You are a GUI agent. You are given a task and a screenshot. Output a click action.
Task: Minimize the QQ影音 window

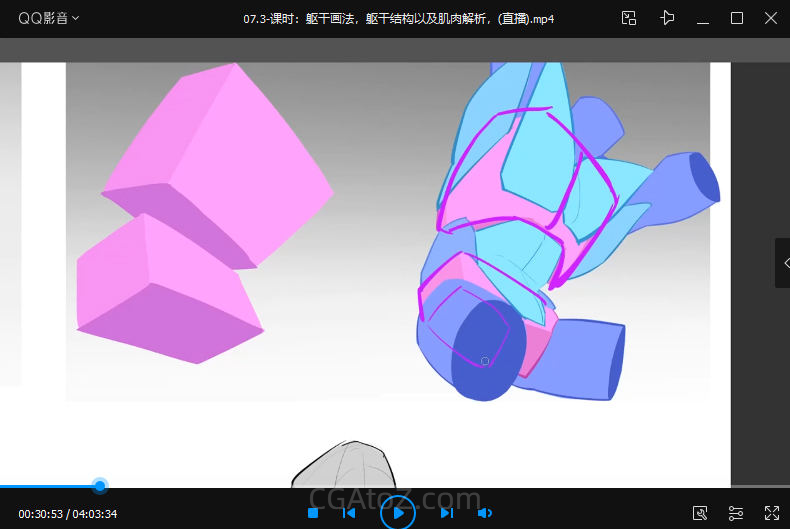click(703, 18)
